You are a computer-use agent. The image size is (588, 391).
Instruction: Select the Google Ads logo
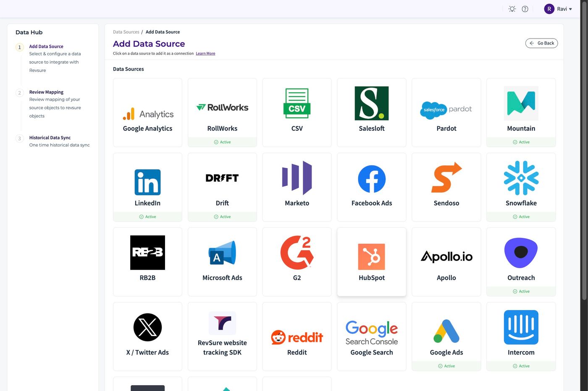pyautogui.click(x=446, y=331)
